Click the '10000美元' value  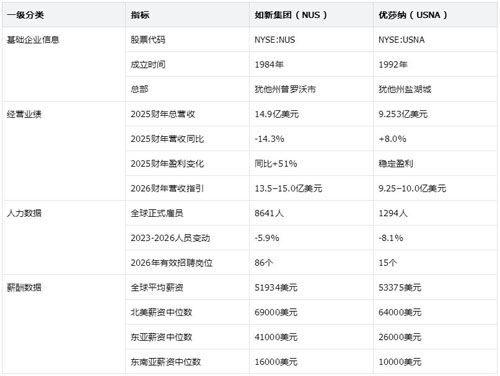400,362
